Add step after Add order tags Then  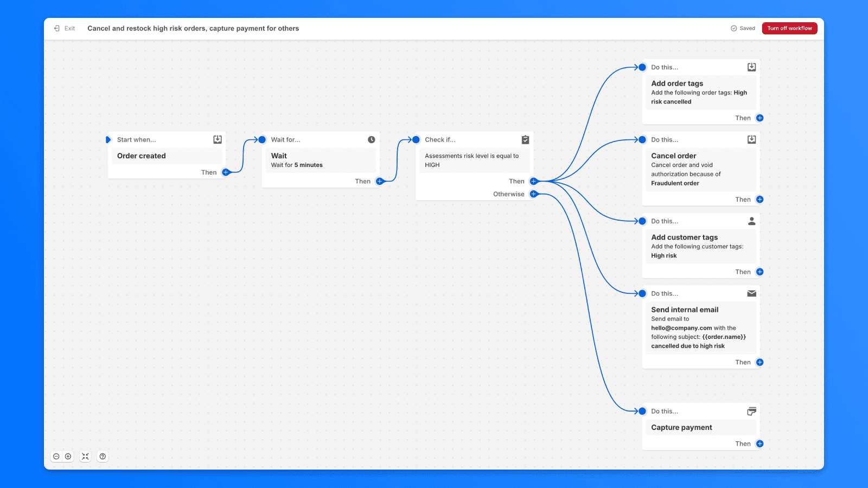click(x=760, y=118)
